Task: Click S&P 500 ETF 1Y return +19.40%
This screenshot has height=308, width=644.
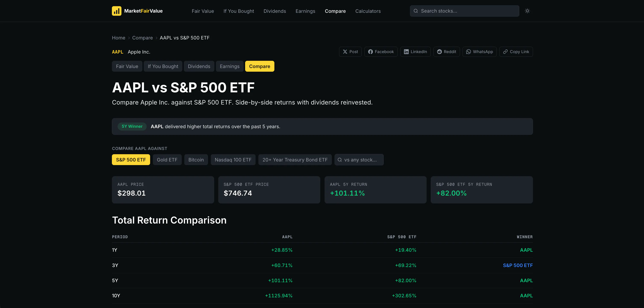Action: [405, 250]
